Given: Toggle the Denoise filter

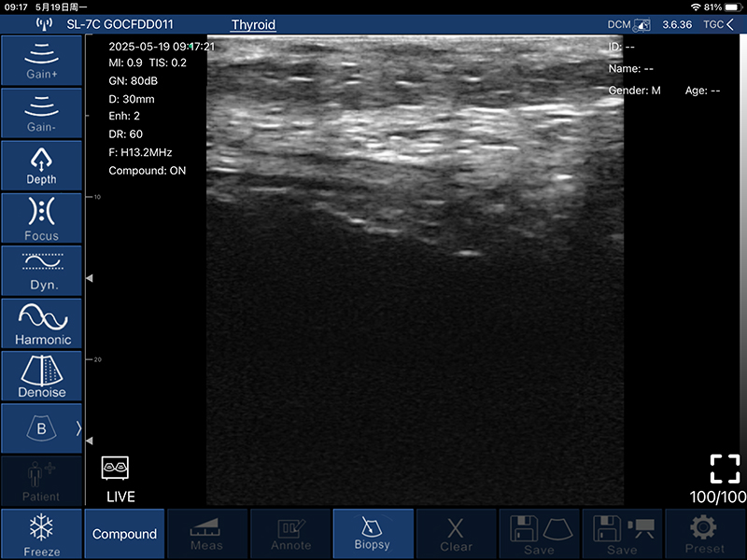Looking at the screenshot, I should click(41, 375).
